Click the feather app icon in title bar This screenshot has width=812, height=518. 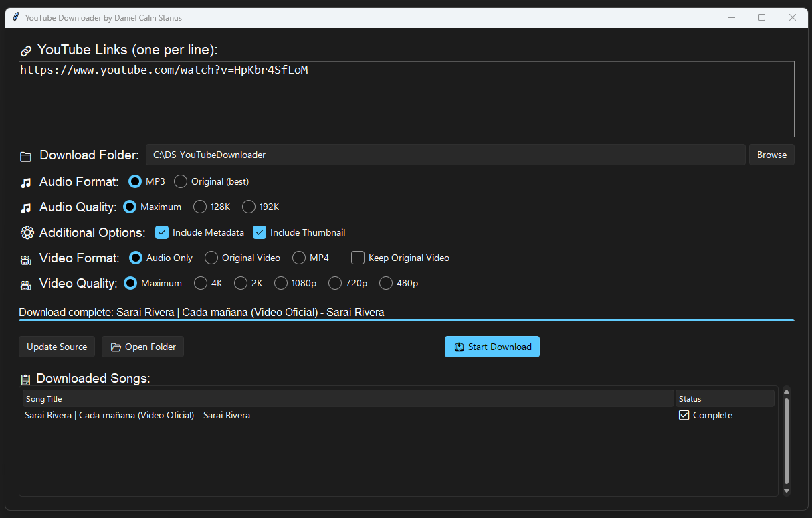[16, 18]
